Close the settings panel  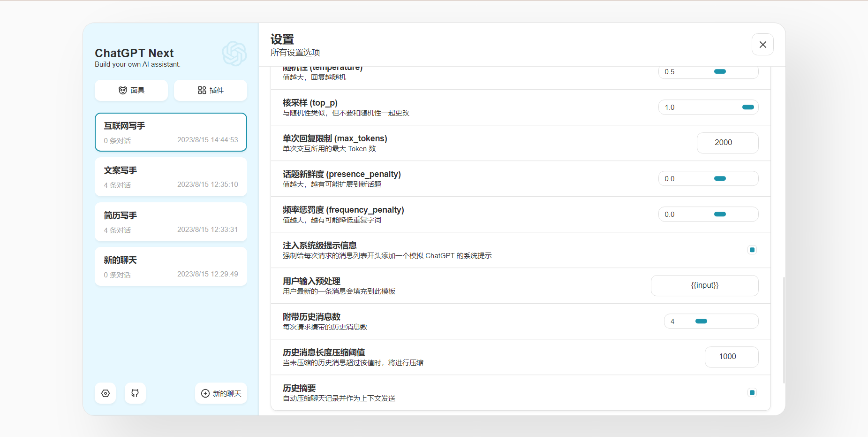point(762,45)
